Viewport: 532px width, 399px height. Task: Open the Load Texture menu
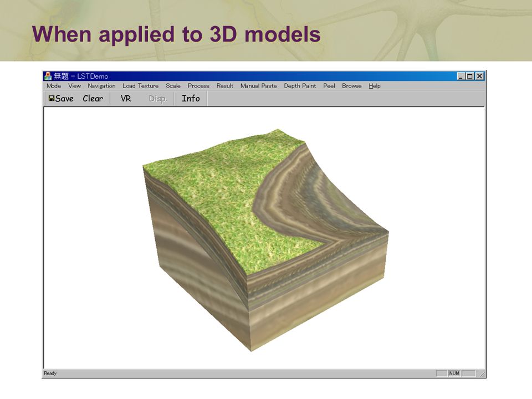point(140,86)
